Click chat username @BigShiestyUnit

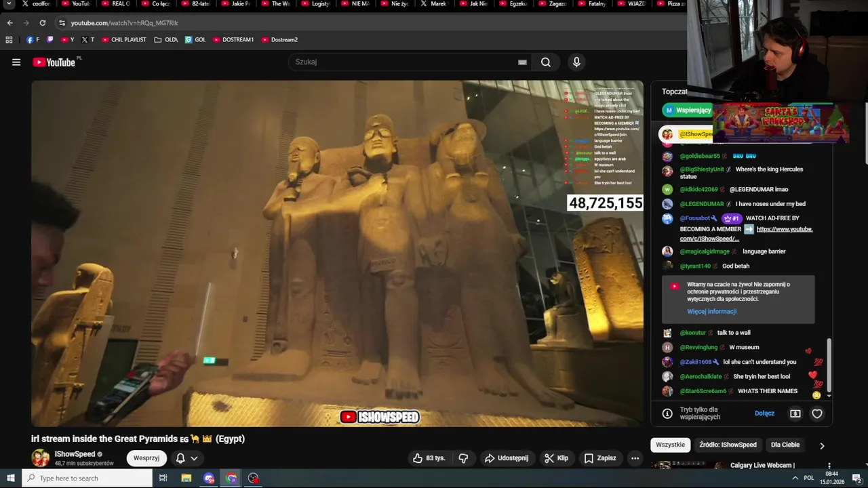[x=702, y=169]
